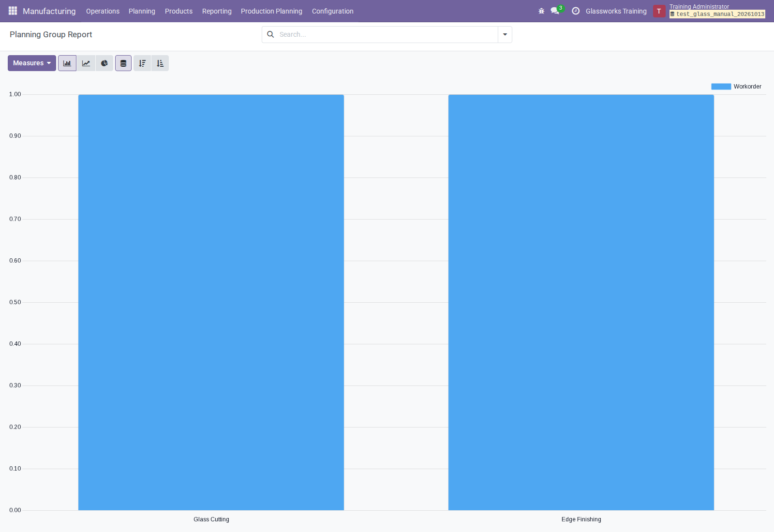Expand the Measures dropdown
The image size is (774, 532).
pos(32,63)
